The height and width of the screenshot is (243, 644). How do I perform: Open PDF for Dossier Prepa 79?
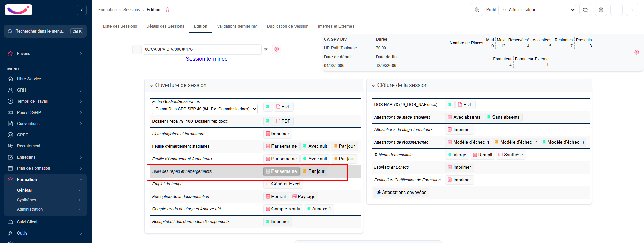pyautogui.click(x=283, y=121)
